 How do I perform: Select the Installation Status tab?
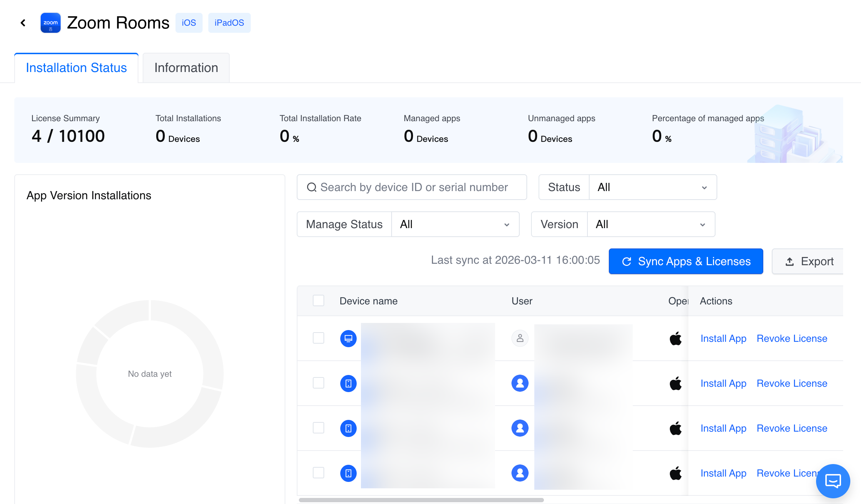(76, 68)
